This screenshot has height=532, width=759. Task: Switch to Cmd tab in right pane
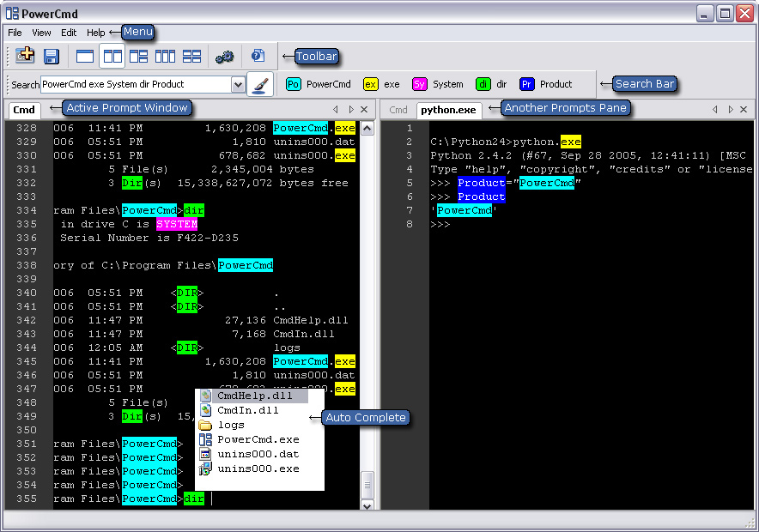(x=398, y=110)
